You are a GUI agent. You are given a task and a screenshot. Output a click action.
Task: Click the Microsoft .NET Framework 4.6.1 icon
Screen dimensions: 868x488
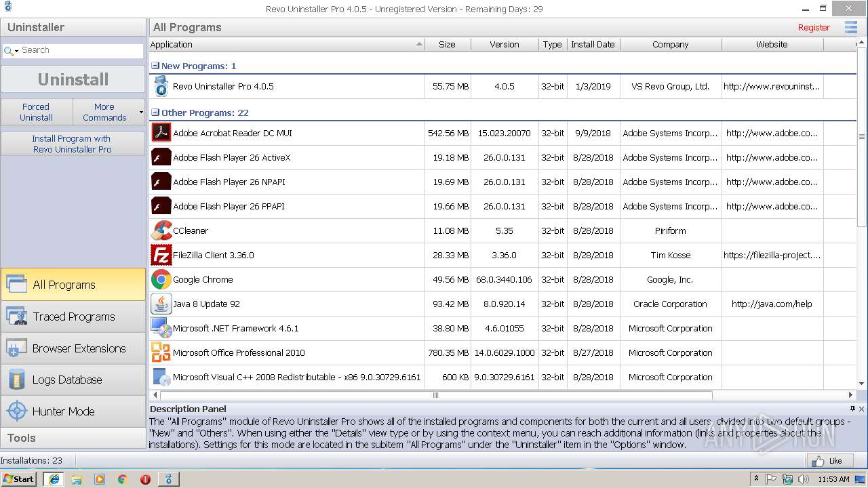click(x=161, y=328)
